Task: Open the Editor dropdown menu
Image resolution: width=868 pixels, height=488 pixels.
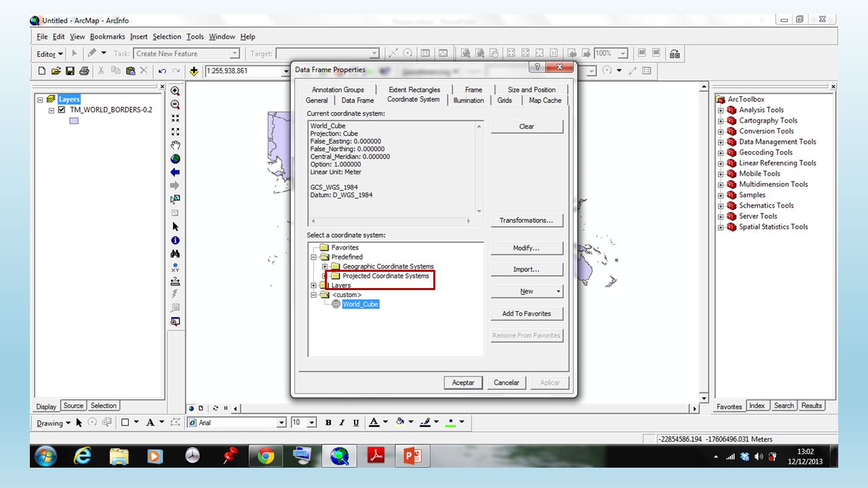Action: pyautogui.click(x=50, y=54)
